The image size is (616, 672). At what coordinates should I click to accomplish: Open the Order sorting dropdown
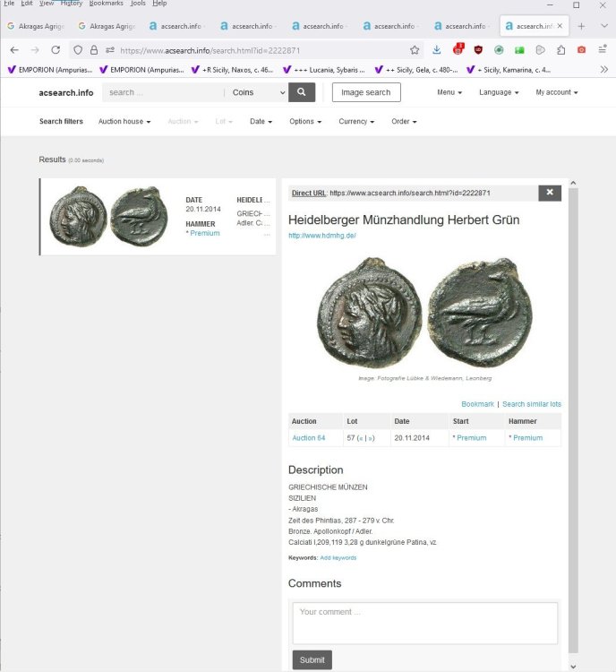(404, 121)
